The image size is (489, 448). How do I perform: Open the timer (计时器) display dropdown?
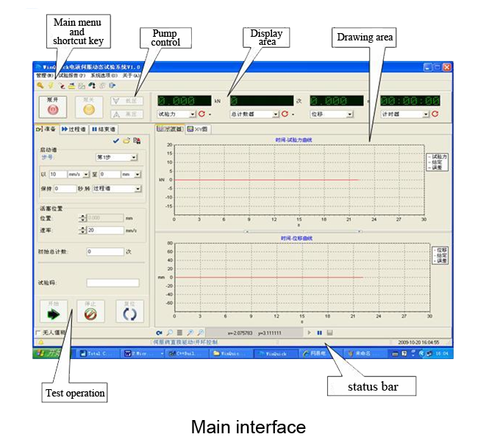[x=425, y=115]
